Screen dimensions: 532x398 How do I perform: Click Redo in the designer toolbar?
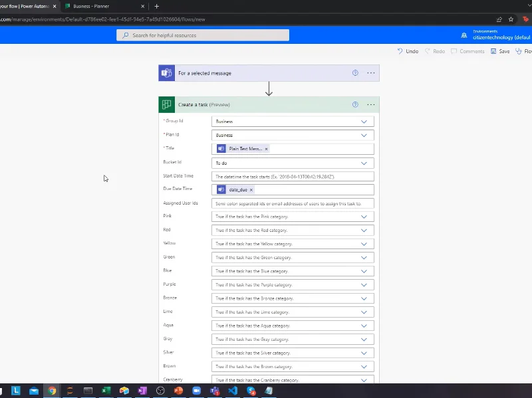point(435,51)
